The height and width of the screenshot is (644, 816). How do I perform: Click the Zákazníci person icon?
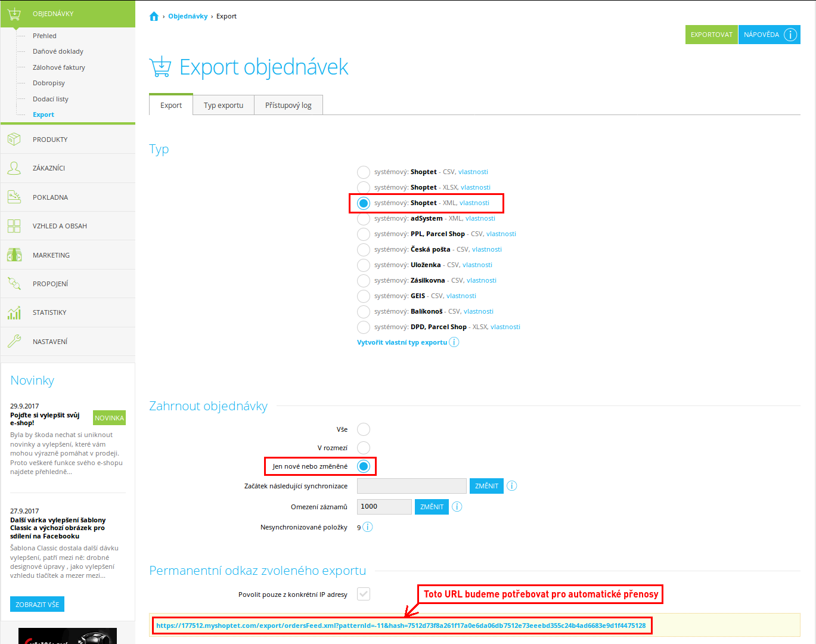(14, 168)
